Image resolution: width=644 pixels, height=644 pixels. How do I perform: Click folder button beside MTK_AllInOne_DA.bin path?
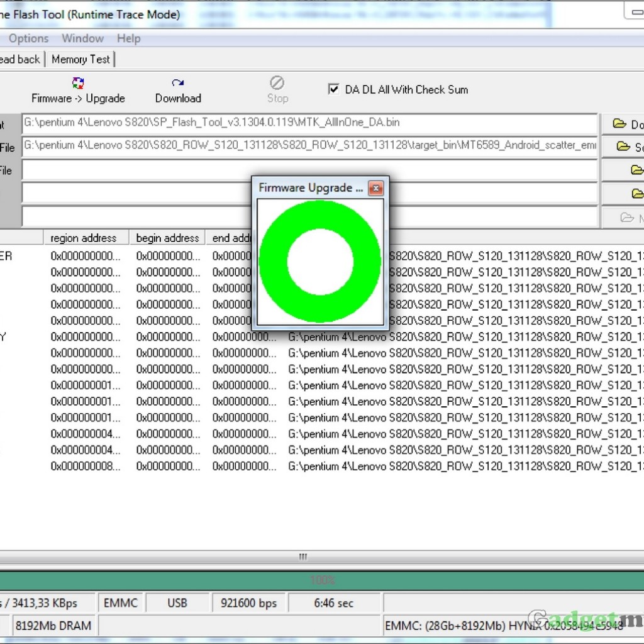(623, 124)
